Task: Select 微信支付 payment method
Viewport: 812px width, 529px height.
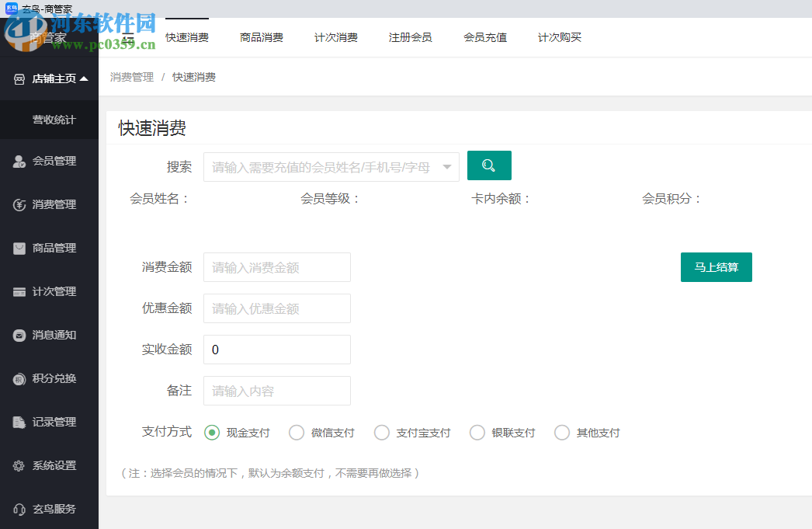Action: 296,433
